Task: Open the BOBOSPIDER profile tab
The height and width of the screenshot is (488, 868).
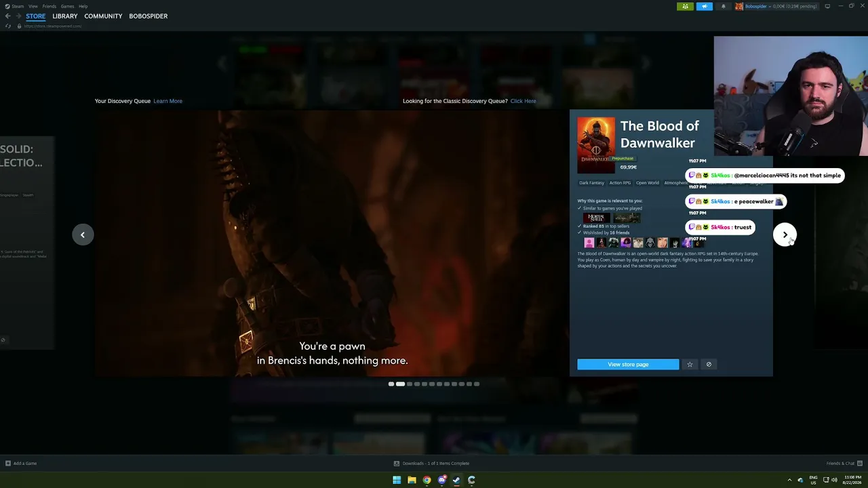Action: (149, 16)
